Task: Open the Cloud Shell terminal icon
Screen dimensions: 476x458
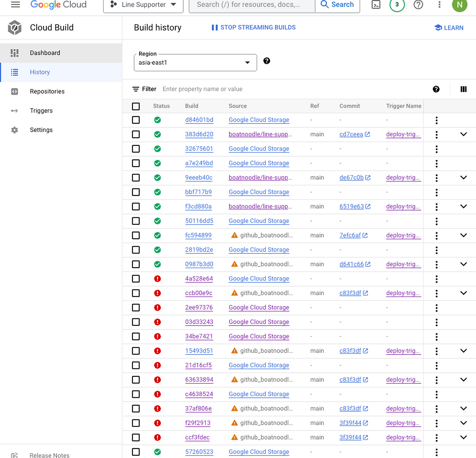Action: (376, 4)
